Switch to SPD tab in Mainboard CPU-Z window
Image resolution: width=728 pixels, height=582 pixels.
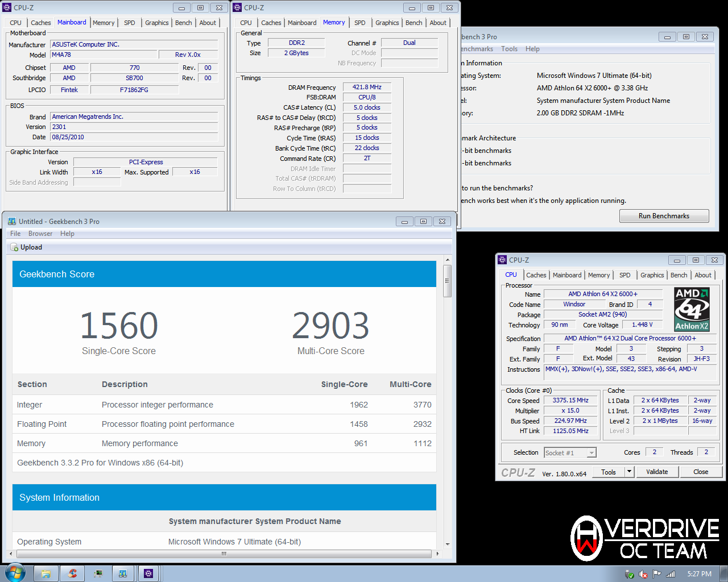pyautogui.click(x=130, y=23)
